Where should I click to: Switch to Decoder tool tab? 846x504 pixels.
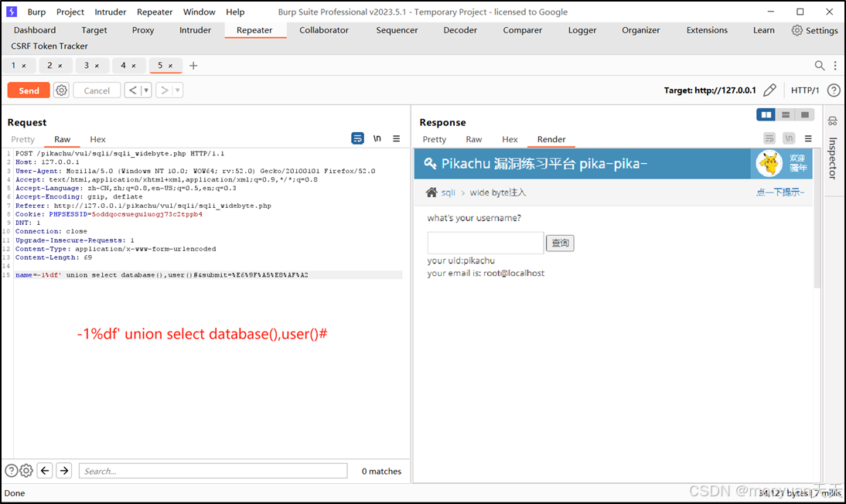[x=459, y=30]
